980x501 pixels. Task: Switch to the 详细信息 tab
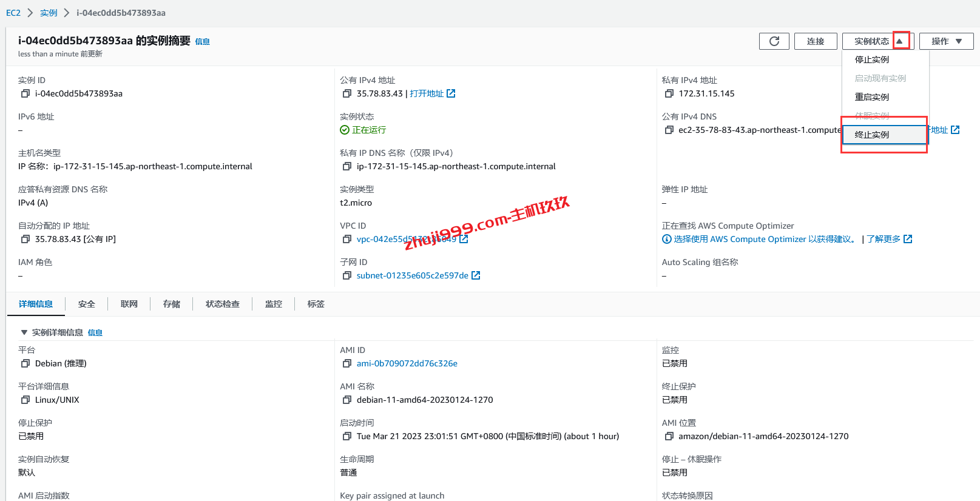tap(36, 304)
